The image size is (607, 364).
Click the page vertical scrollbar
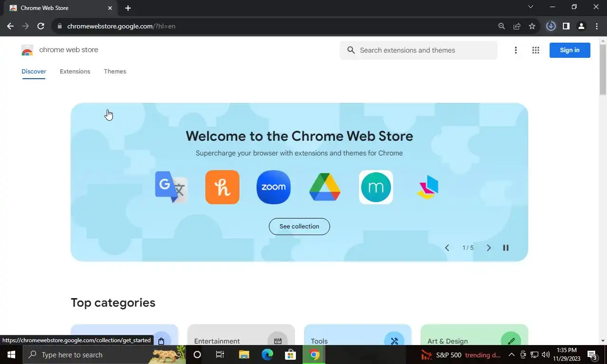(603, 69)
